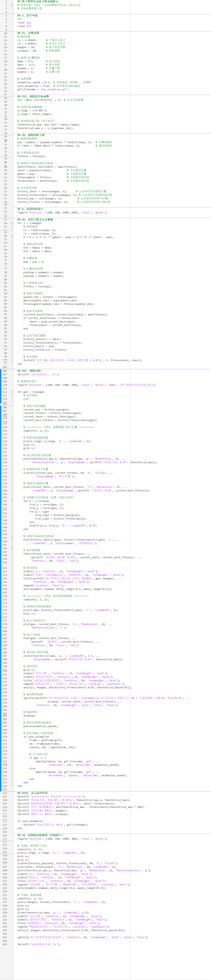Collapse the 'for gen = 1:maxgen' loop
This screenshot has width=211, height=980.
pos(12,392)
